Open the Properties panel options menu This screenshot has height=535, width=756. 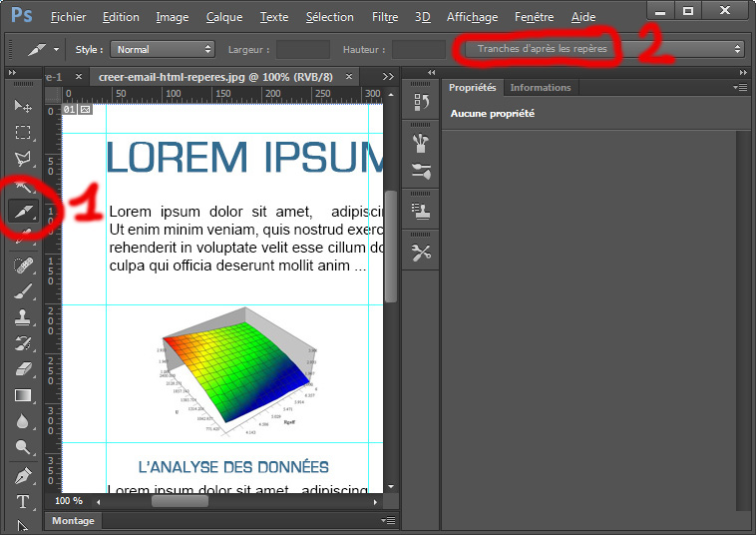pyautogui.click(x=740, y=87)
